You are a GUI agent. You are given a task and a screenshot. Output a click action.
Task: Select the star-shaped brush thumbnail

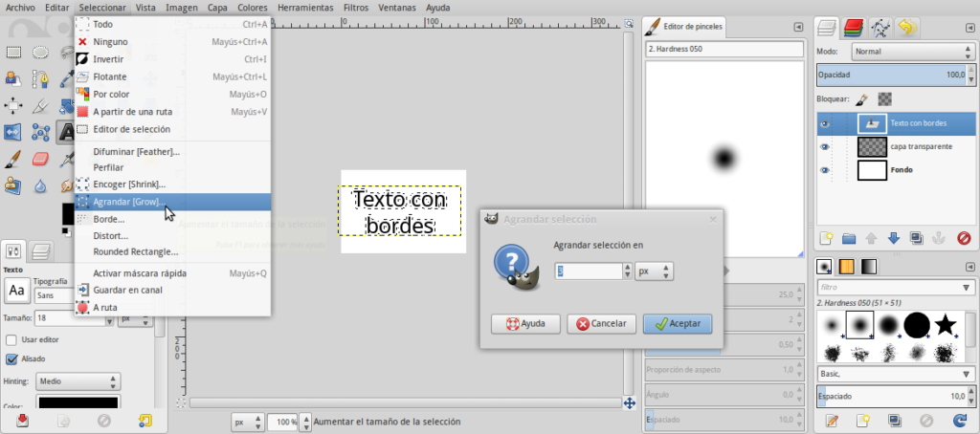(x=947, y=325)
